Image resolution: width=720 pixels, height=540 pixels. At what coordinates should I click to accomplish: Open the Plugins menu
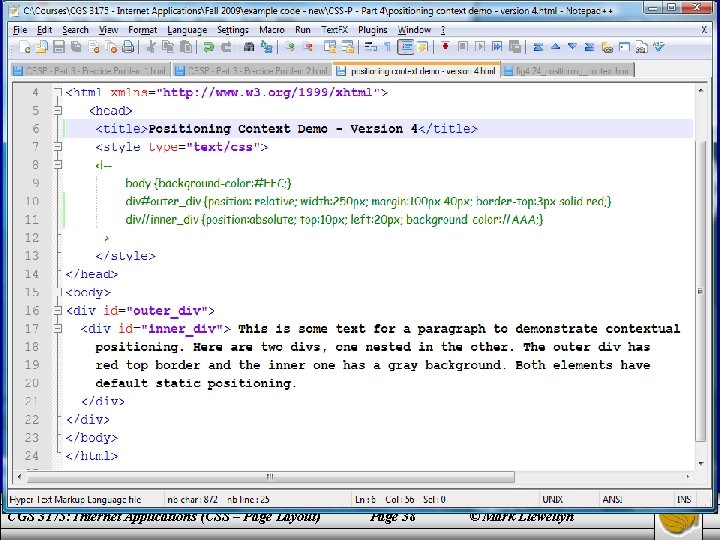372,30
